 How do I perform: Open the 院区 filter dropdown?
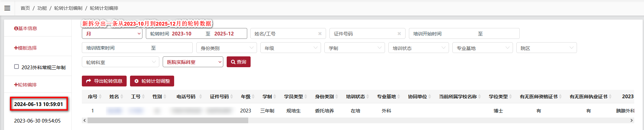tap(547, 48)
